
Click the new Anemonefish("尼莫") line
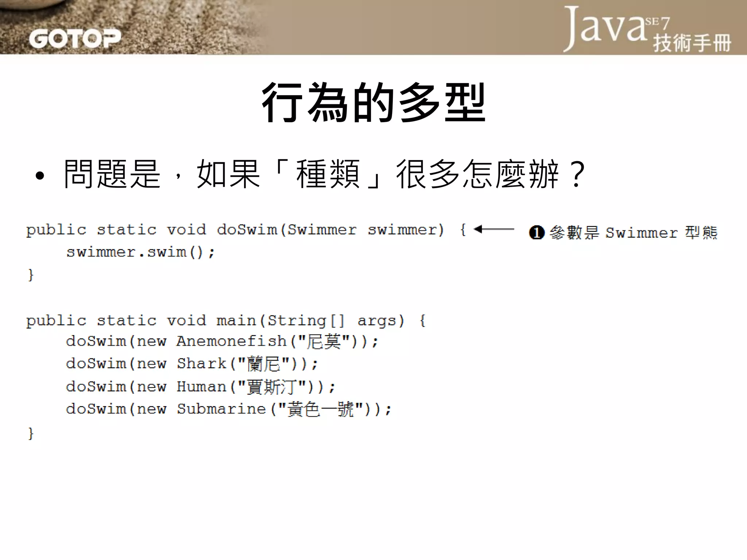222,342
